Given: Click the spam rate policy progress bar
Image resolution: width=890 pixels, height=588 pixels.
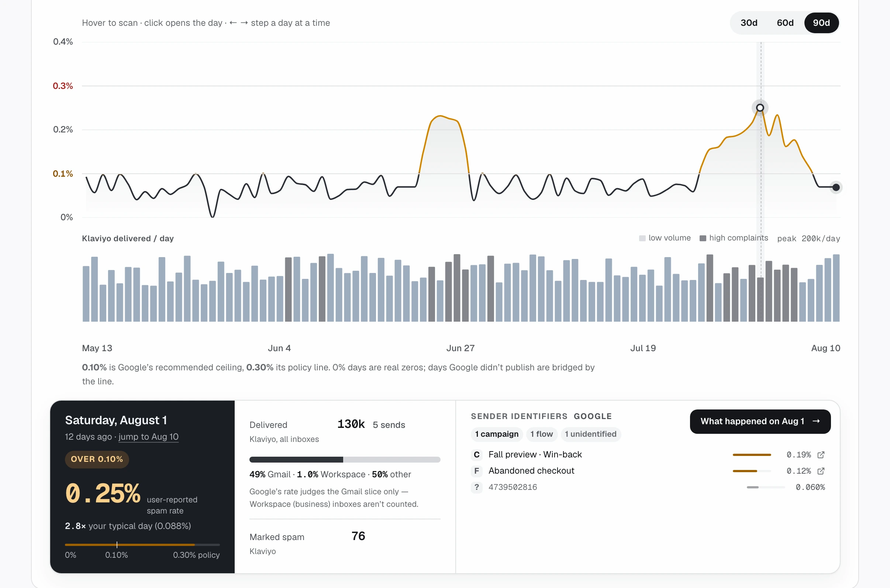Looking at the screenshot, I should (x=142, y=544).
